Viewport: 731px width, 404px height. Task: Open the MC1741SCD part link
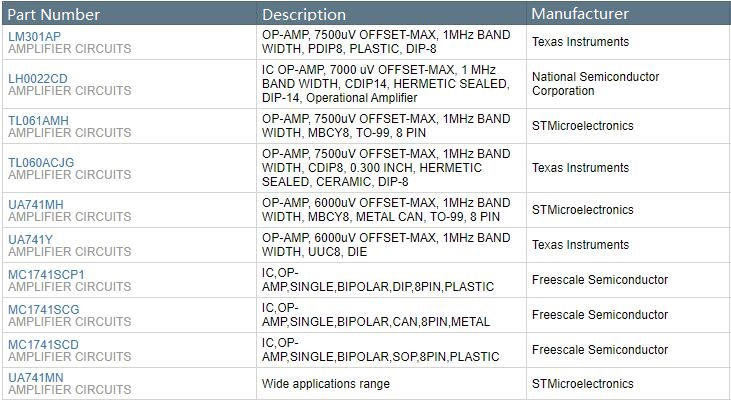43,345
